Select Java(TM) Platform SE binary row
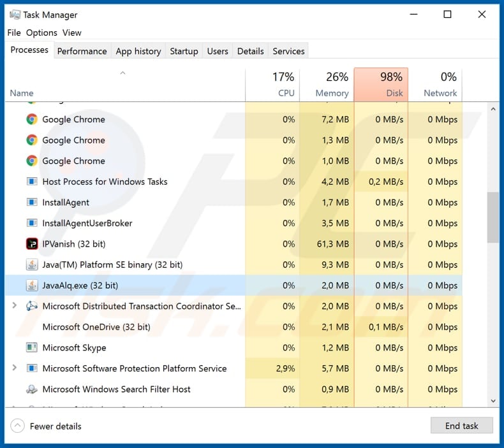This screenshot has width=504, height=448. [233, 264]
